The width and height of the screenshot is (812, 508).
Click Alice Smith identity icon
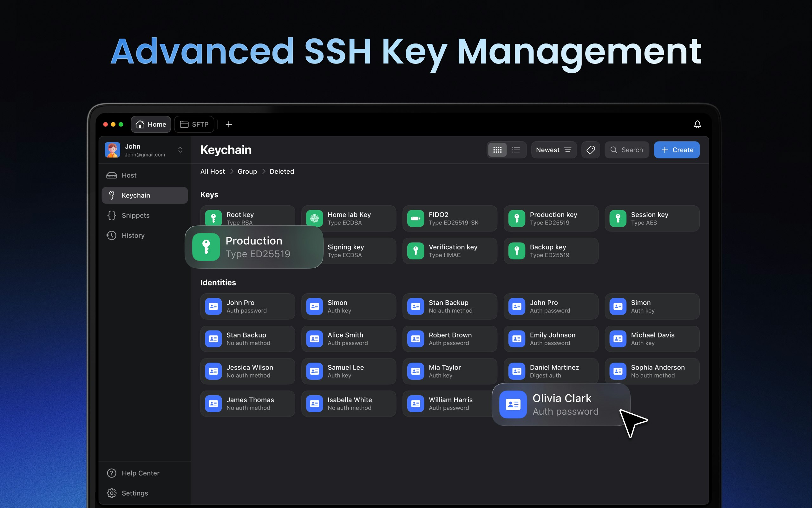[314, 339]
